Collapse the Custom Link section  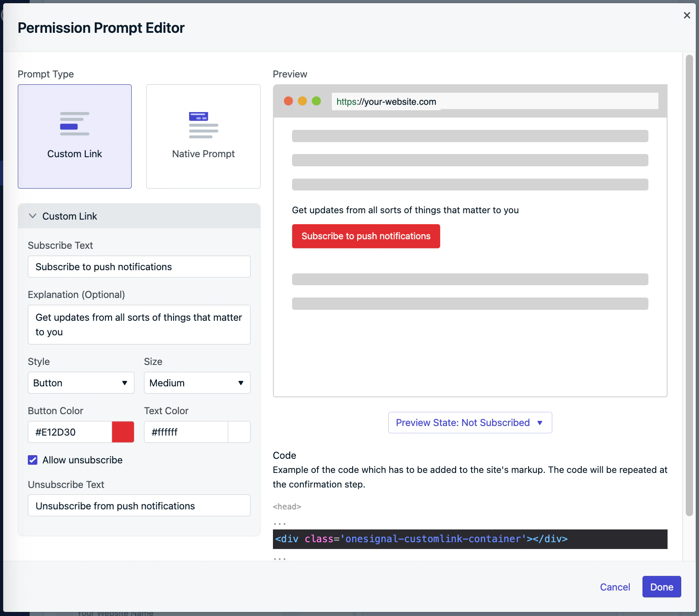[32, 216]
